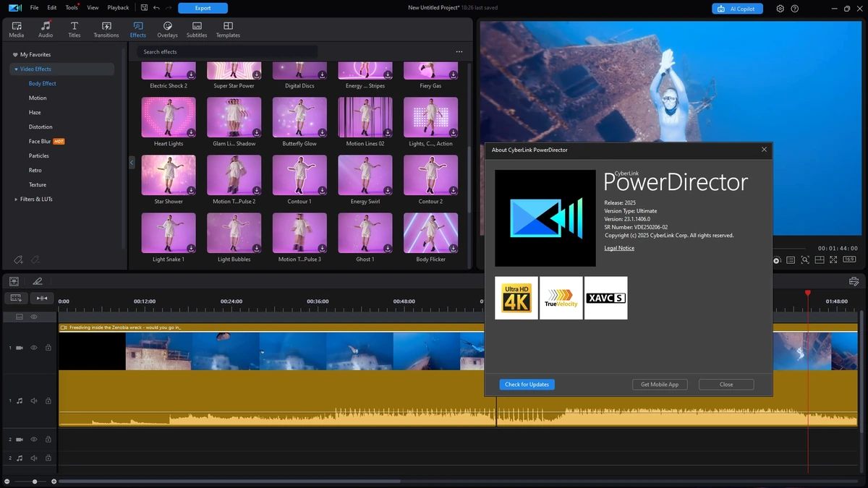This screenshot has height=488, width=868.
Task: Open the Transitions room
Action: pos(106,30)
